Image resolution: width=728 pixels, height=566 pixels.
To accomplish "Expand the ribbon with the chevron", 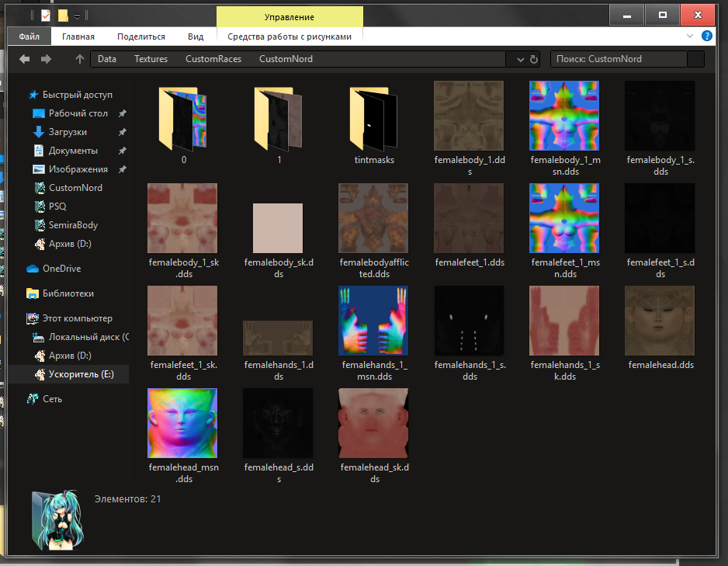I will (690, 36).
